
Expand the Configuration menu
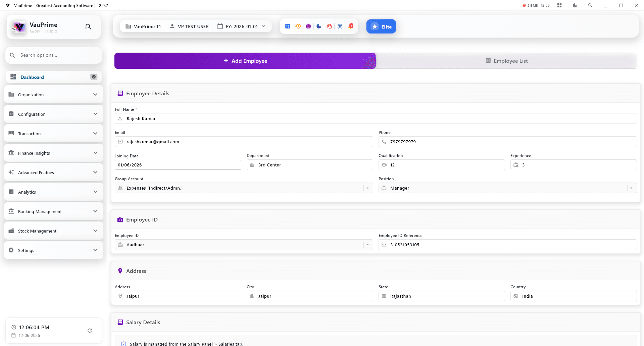click(x=54, y=114)
